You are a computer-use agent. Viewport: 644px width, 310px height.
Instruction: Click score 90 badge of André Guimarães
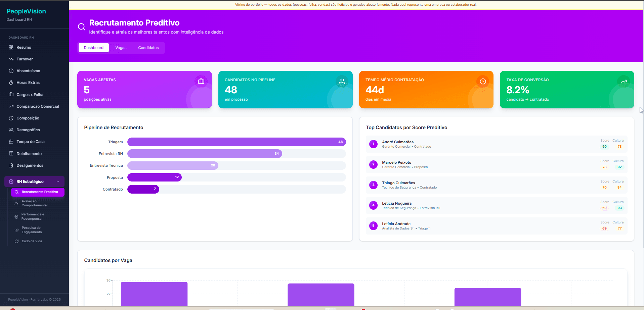coord(604,147)
